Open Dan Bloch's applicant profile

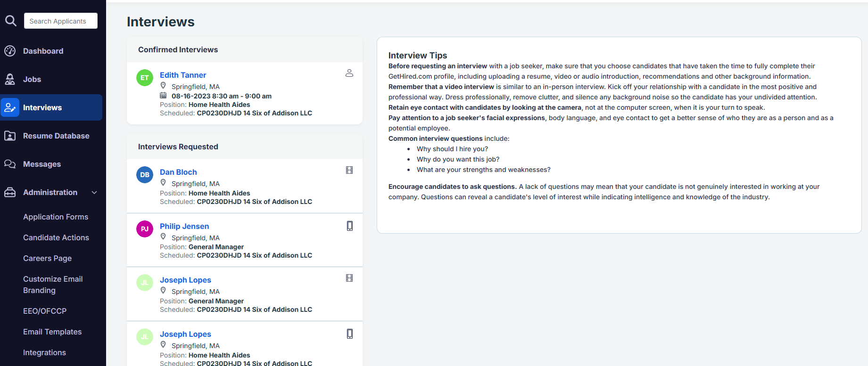[178, 172]
